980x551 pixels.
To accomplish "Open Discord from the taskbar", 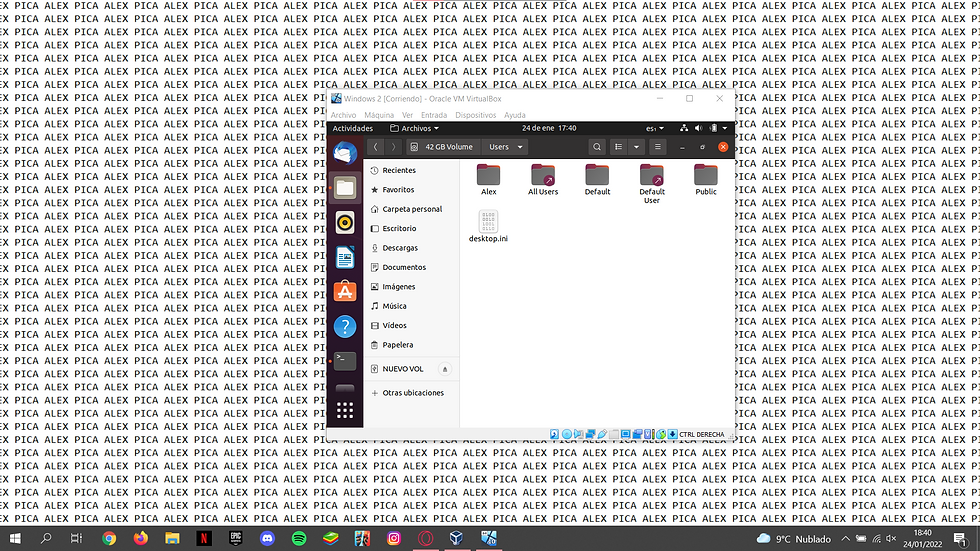I will (x=267, y=538).
